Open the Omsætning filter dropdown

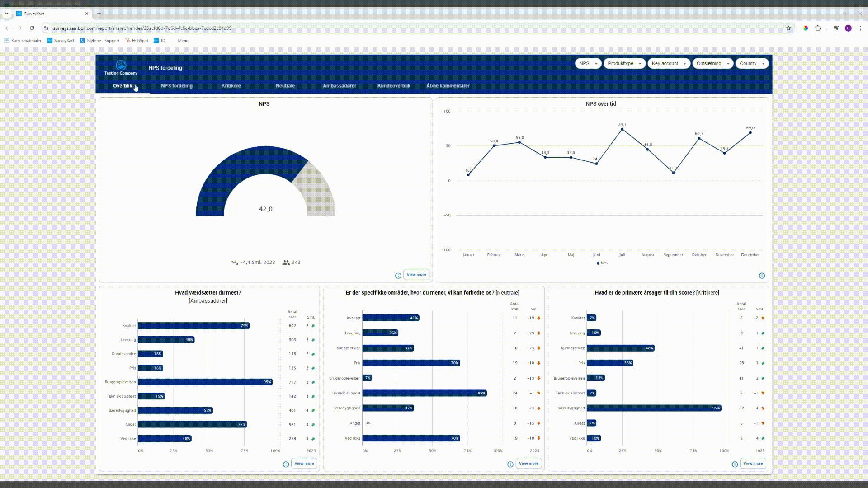click(x=713, y=64)
